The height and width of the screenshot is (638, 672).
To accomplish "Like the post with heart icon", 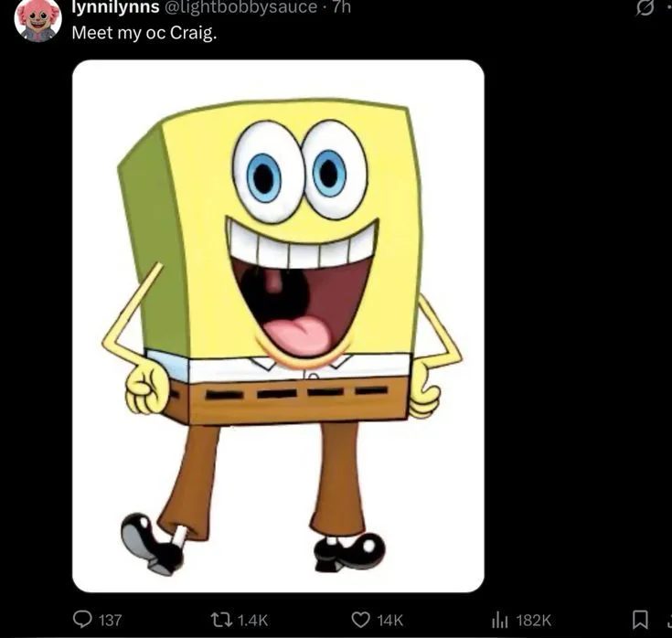I will 360,620.
